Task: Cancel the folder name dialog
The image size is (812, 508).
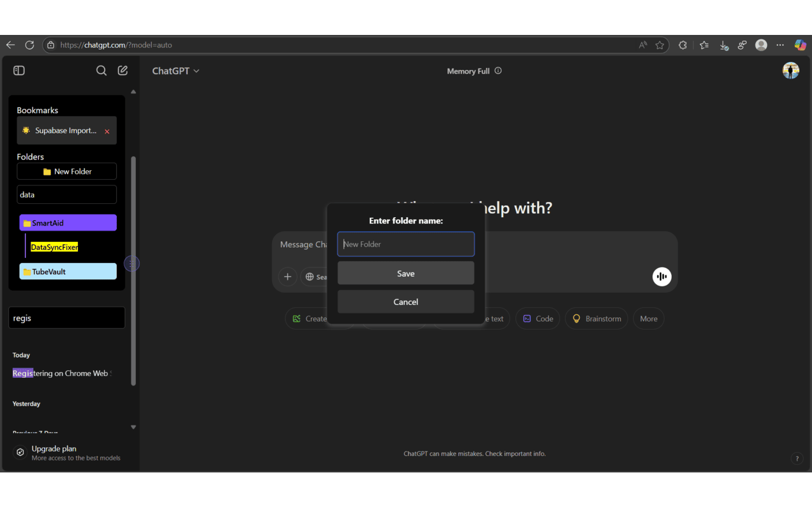Action: pyautogui.click(x=406, y=302)
